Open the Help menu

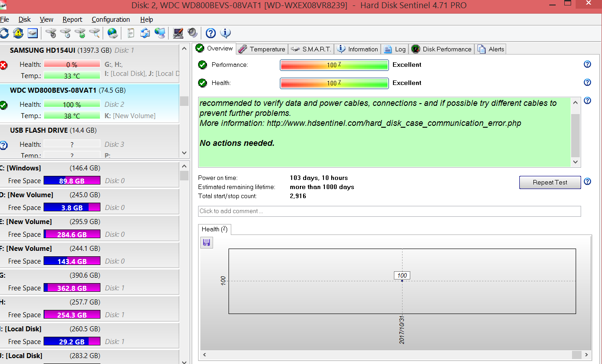click(x=146, y=20)
